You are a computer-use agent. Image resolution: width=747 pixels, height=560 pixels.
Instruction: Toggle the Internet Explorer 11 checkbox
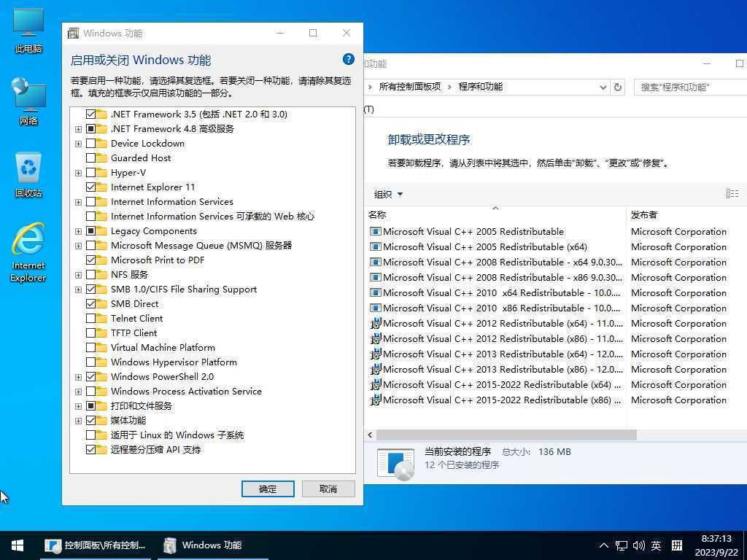(90, 187)
